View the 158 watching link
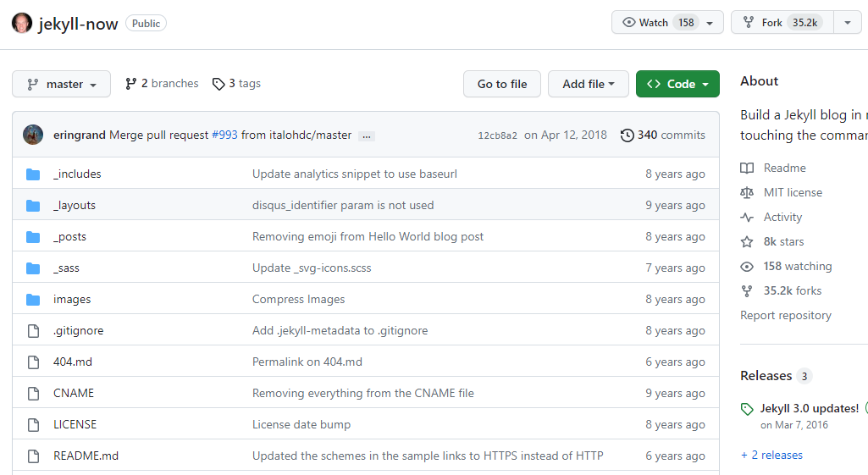868x475 pixels. 786,266
